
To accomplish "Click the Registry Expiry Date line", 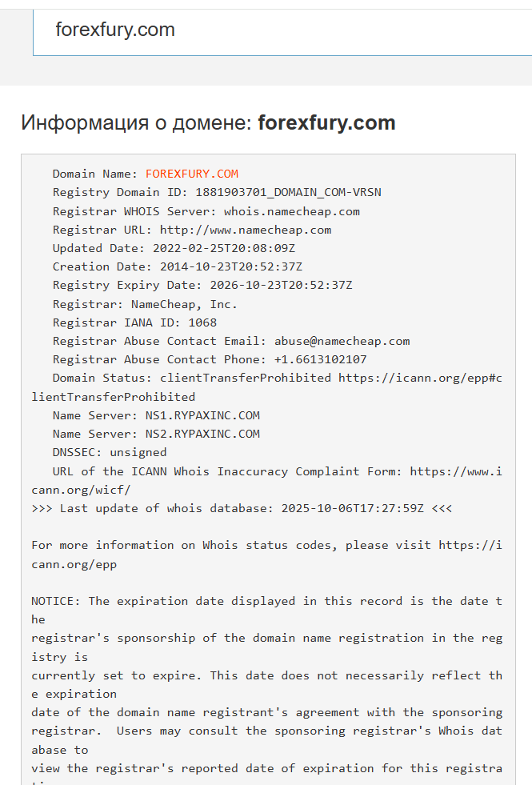I will point(202,285).
